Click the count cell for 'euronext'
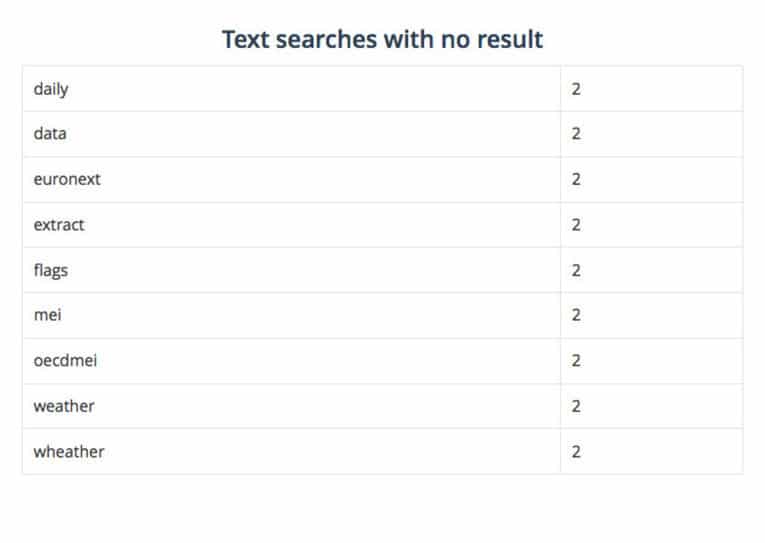765x543 pixels. pos(576,180)
